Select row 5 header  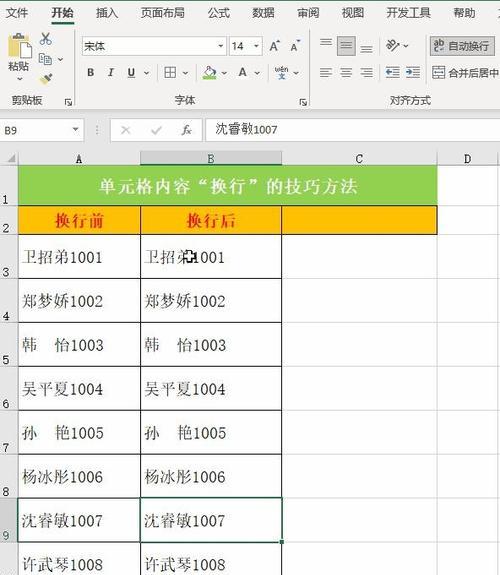(8, 345)
